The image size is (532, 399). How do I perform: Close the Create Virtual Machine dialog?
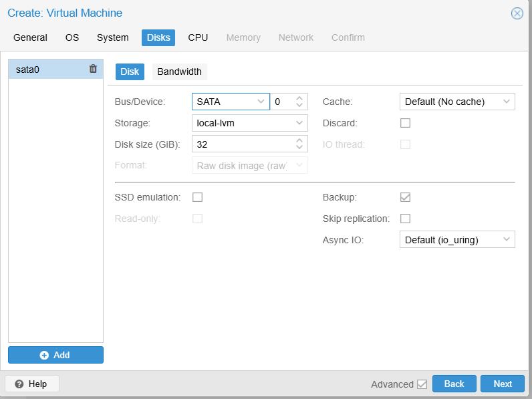click(517, 13)
